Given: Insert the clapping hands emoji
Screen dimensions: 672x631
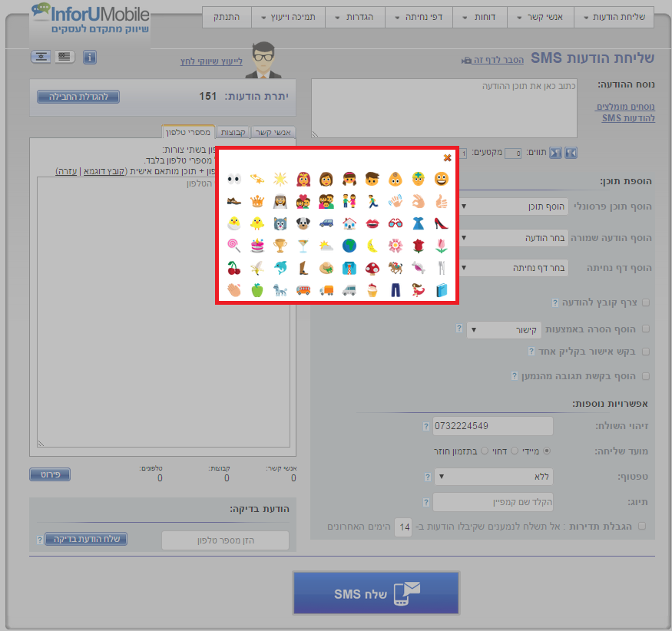Looking at the screenshot, I should pyautogui.click(x=234, y=290).
